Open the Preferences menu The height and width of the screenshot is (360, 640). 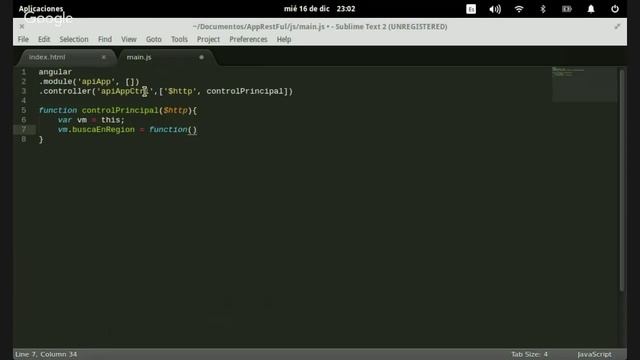coord(248,39)
